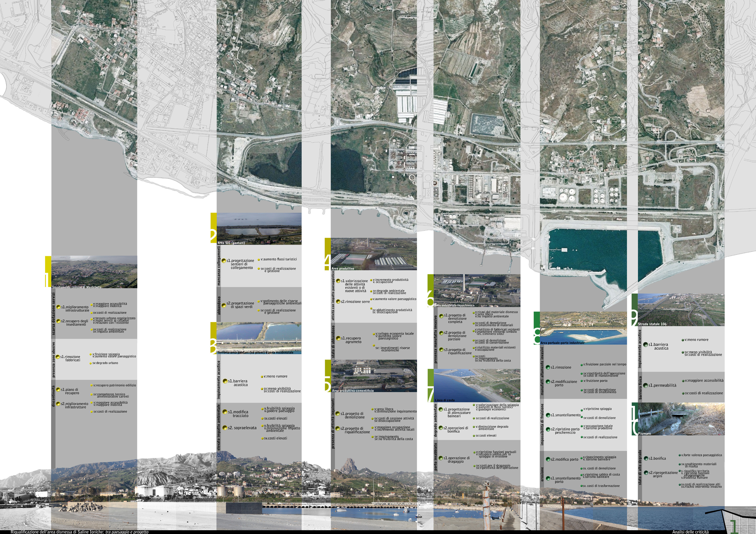Click the vertical 'erosione' label
The image size is (756, 534).
542,474
